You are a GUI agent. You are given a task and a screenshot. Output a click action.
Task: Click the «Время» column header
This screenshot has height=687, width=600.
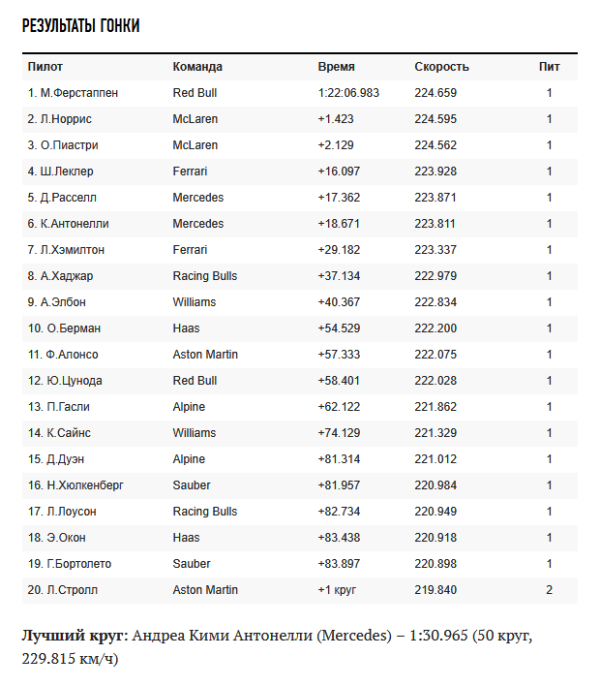pyautogui.click(x=336, y=67)
